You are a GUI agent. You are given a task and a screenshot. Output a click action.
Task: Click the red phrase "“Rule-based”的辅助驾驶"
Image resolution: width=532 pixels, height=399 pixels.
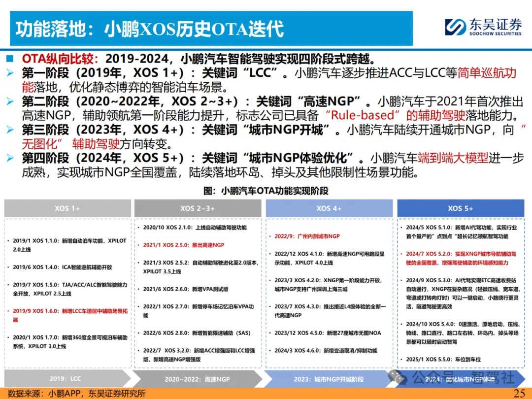[395, 115]
